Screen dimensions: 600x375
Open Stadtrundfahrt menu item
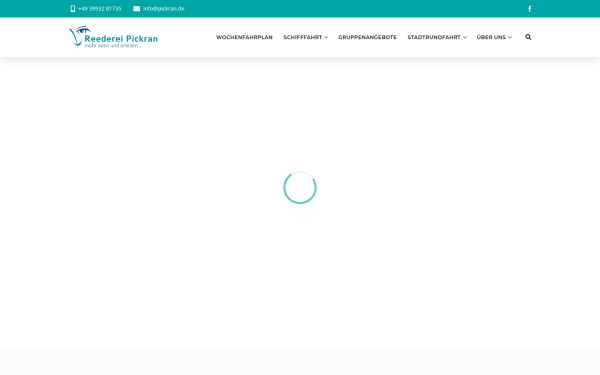tap(434, 37)
